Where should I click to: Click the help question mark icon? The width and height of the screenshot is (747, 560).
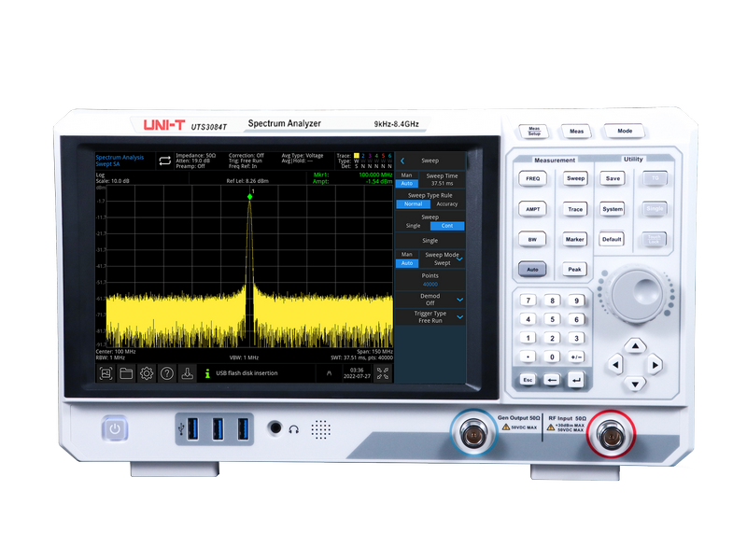click(167, 373)
